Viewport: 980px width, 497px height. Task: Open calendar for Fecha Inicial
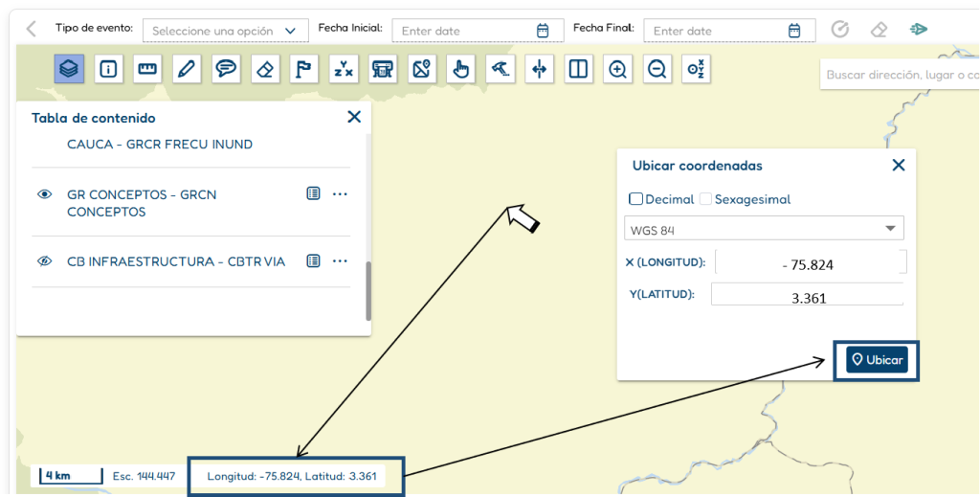point(543,31)
